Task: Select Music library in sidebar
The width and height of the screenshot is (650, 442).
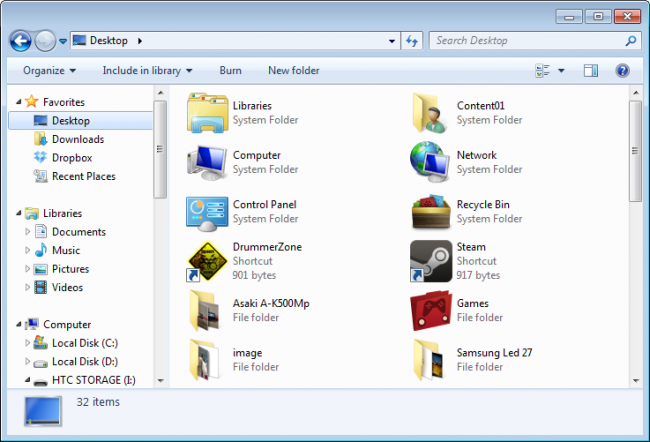Action: pos(66,250)
